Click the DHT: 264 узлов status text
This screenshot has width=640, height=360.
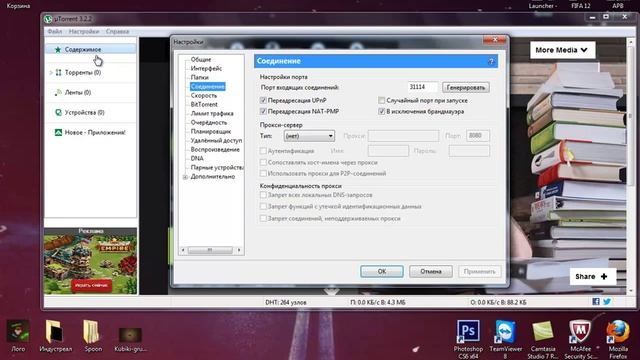point(286,302)
